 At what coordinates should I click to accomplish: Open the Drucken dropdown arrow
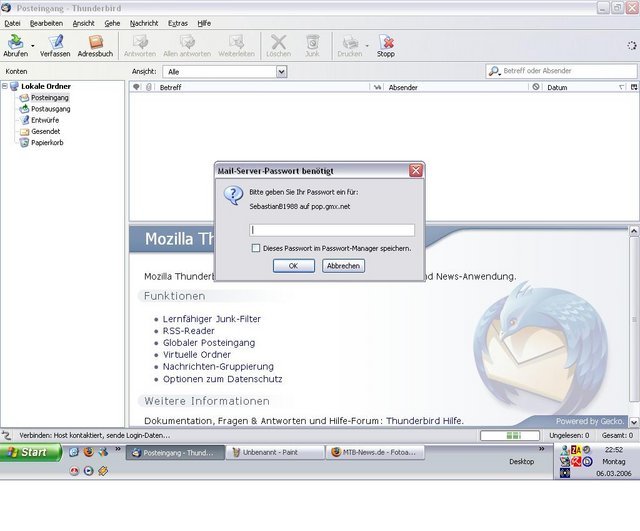point(367,46)
